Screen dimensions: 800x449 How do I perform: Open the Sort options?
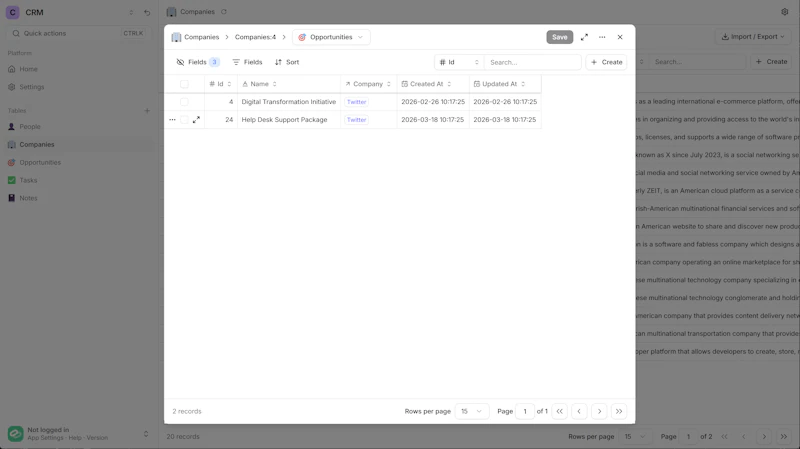click(287, 62)
